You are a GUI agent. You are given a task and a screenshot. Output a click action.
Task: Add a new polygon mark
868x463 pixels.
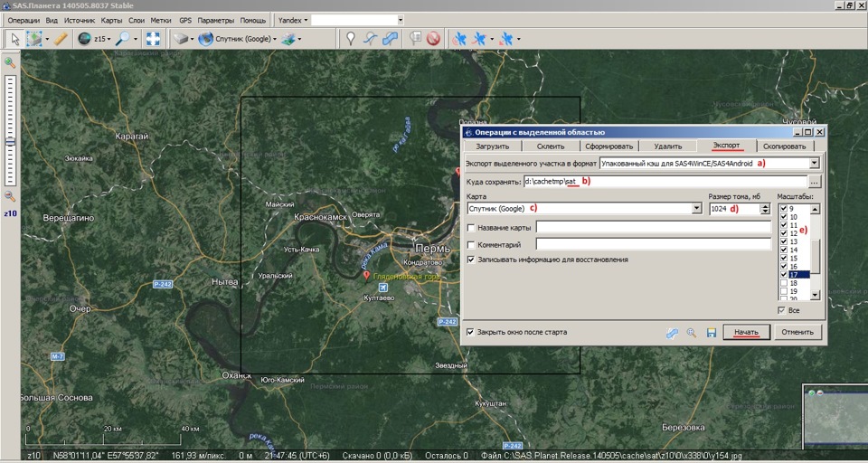[390, 39]
